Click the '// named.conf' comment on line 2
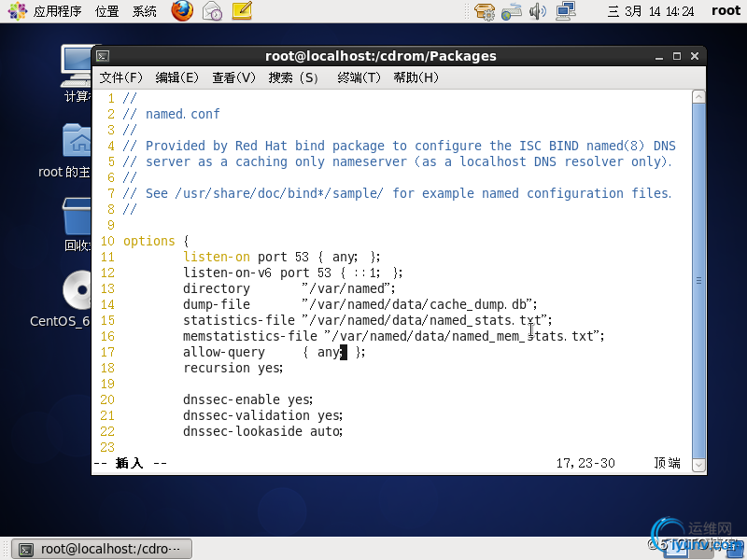 pos(172,114)
